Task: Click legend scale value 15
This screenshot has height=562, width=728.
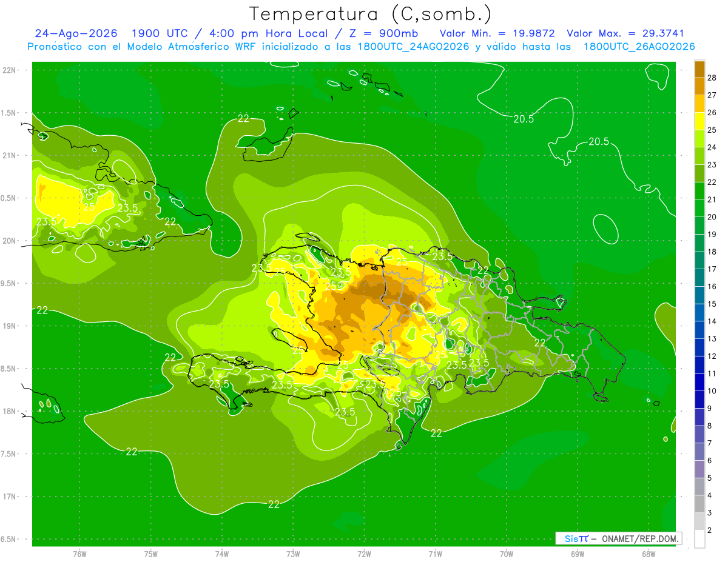Action: coord(713,304)
